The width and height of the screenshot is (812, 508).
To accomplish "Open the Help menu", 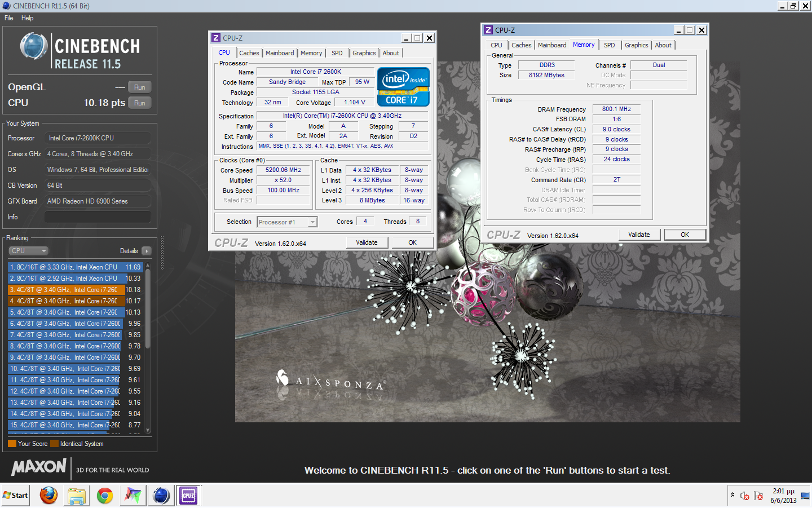I will (x=28, y=18).
